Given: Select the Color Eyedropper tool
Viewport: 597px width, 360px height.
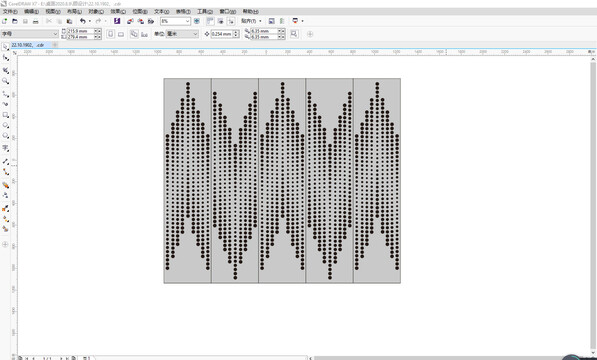Looking at the screenshot, I should point(5,209).
